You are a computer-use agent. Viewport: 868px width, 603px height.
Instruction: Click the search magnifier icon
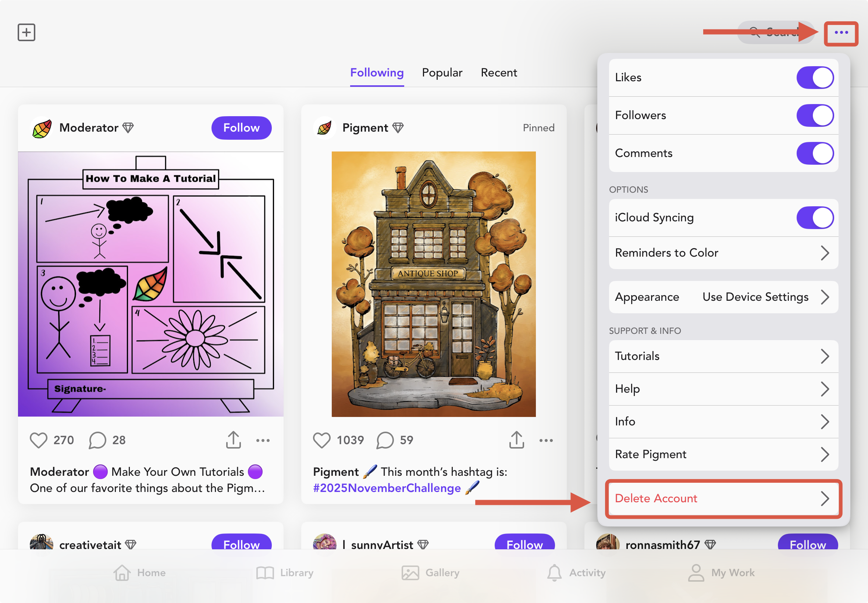[x=755, y=32]
